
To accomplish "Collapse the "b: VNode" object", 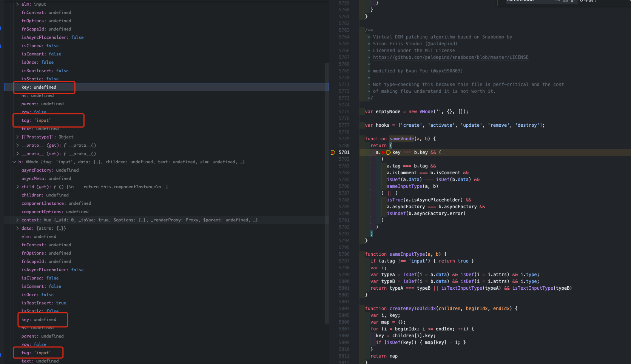I will (14, 162).
